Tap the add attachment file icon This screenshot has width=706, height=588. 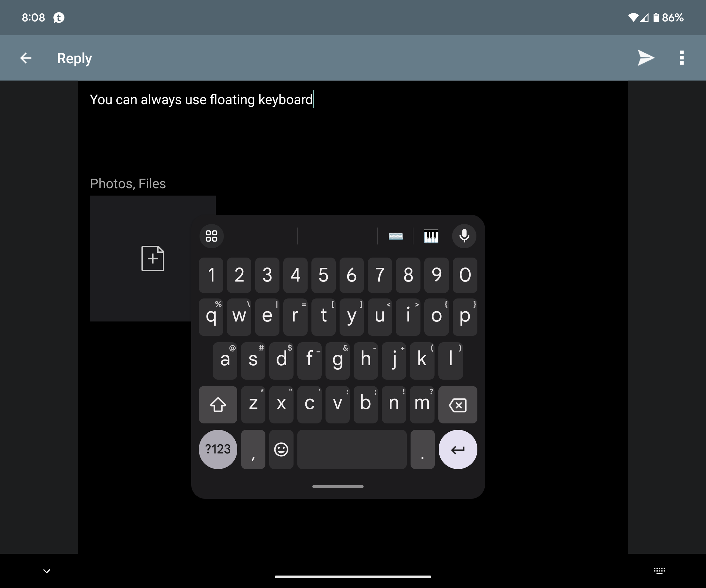[x=153, y=259]
